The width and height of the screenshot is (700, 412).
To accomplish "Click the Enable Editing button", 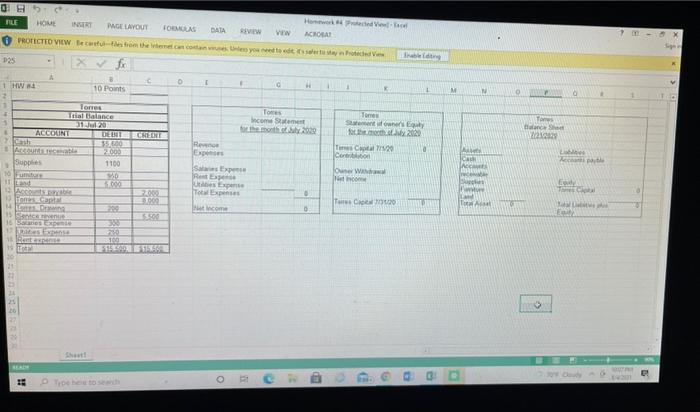I will [422, 56].
